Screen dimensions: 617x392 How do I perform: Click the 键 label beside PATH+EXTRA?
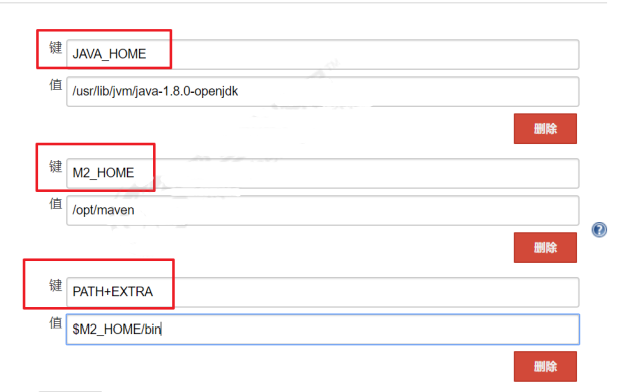(55, 285)
